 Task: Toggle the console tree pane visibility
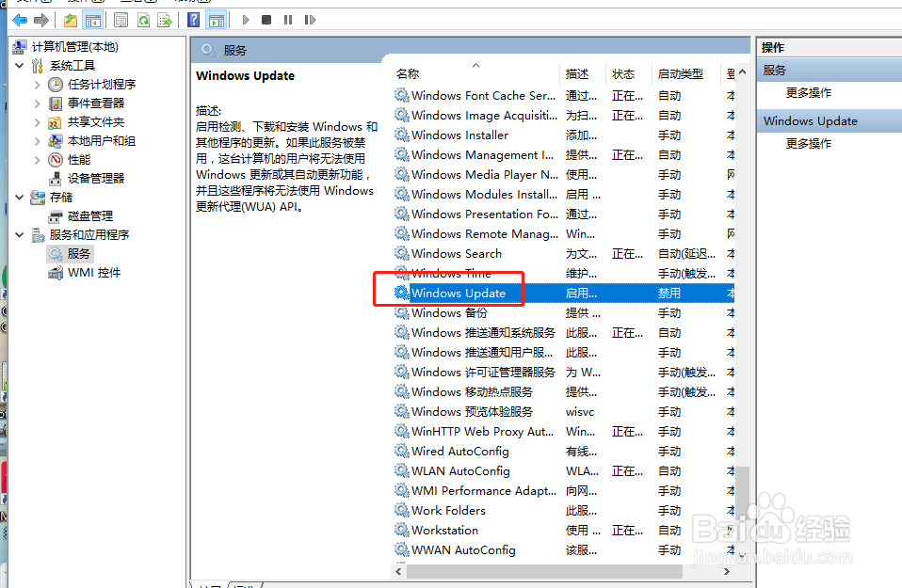click(91, 19)
